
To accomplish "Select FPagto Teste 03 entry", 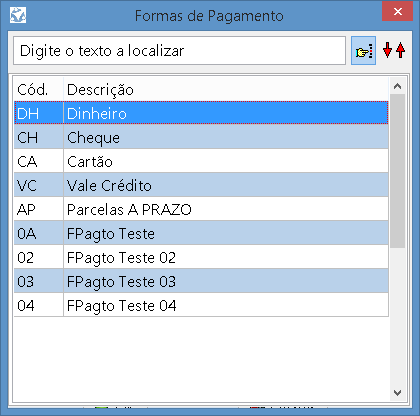I will click(201, 281).
